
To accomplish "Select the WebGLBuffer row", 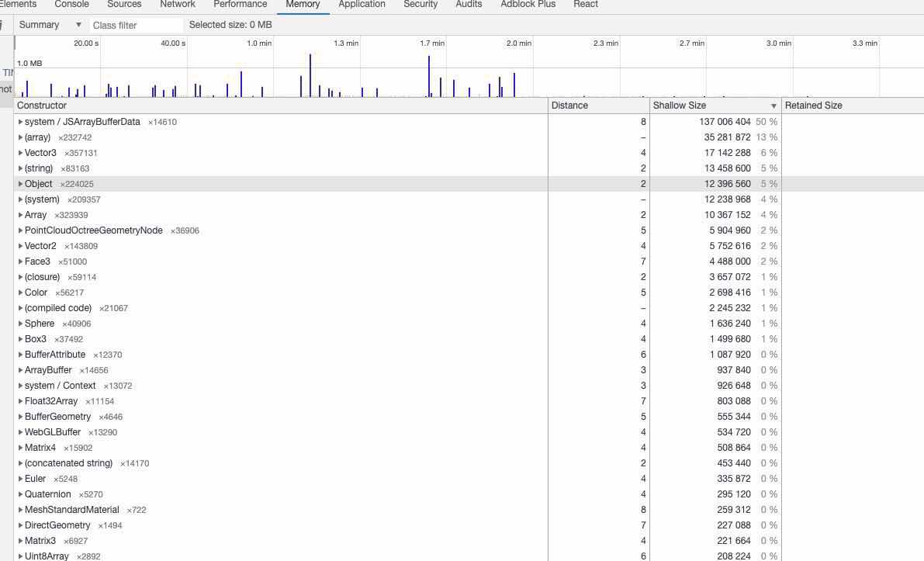I will coord(469,432).
